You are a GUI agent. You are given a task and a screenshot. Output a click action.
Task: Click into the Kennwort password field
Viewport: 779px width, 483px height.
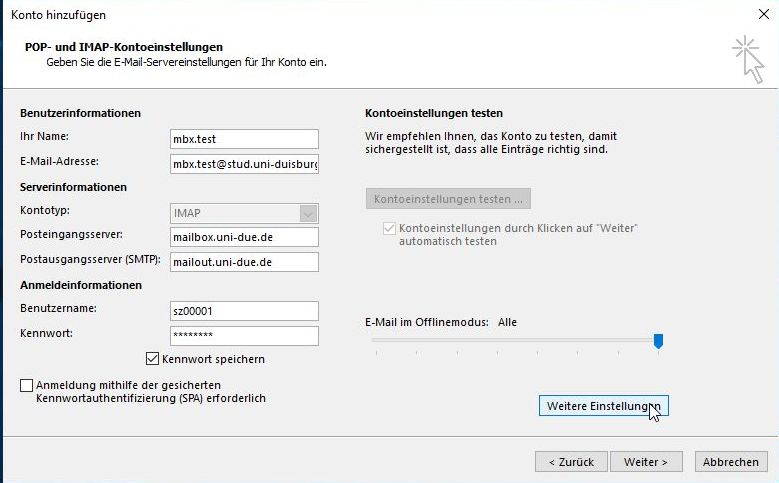tap(244, 335)
